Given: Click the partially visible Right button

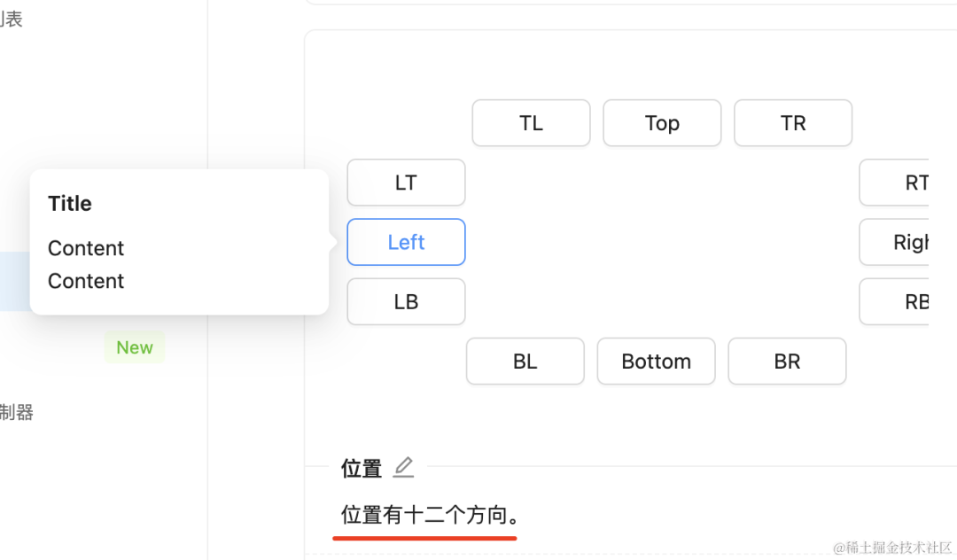Looking at the screenshot, I should [x=895, y=242].
